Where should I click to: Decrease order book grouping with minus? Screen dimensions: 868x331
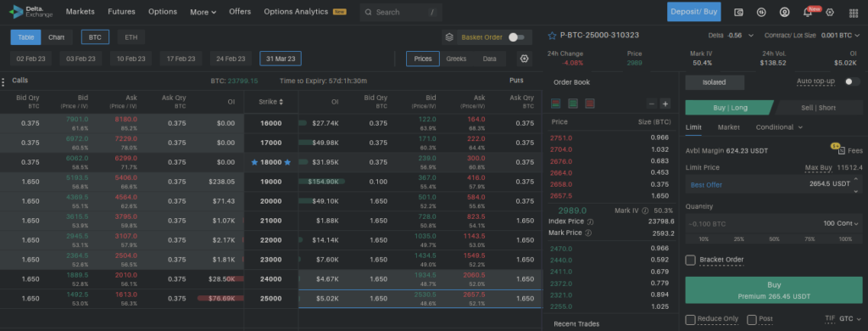click(x=652, y=104)
